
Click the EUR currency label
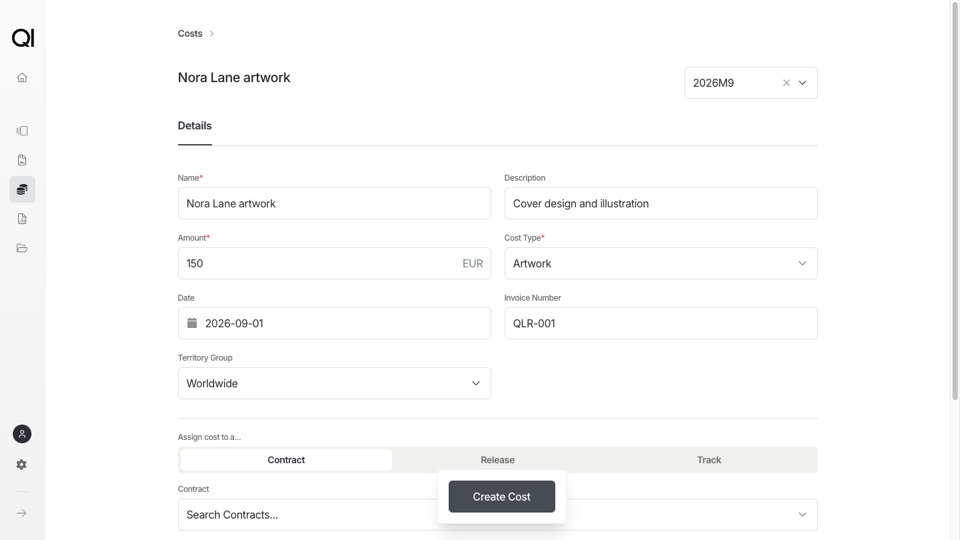(473, 263)
